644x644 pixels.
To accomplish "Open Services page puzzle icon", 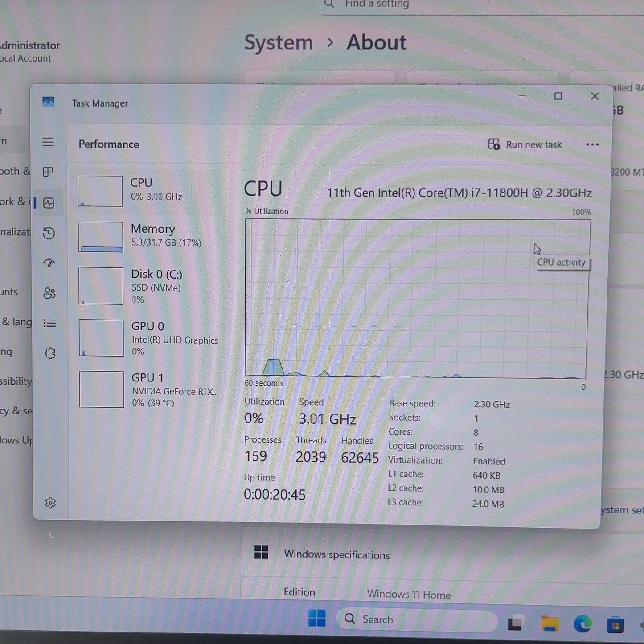I will (50, 353).
